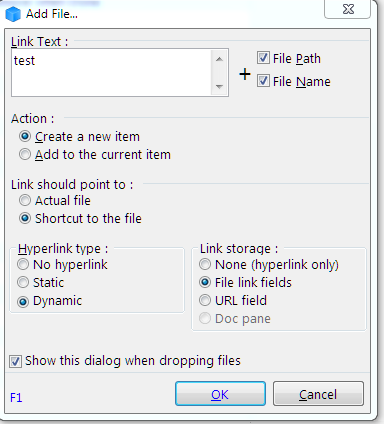Select Dynamic hyperlink type
The image size is (384, 424).
coord(23,302)
